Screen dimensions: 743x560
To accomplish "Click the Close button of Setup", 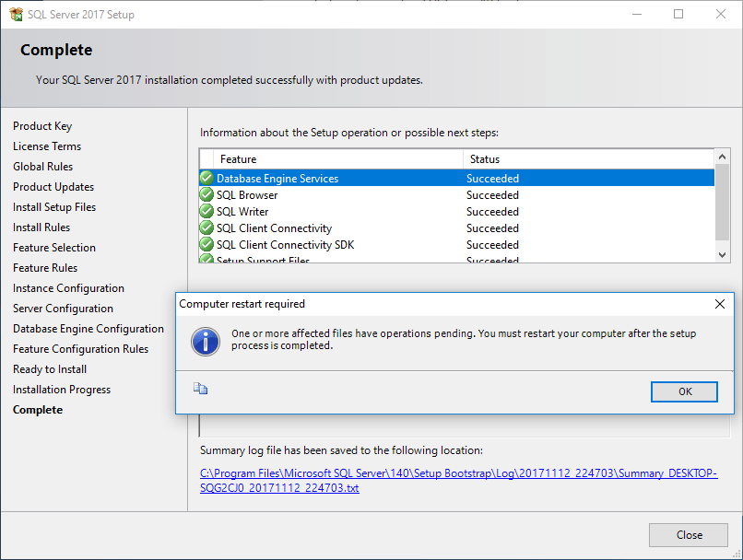I will (688, 535).
